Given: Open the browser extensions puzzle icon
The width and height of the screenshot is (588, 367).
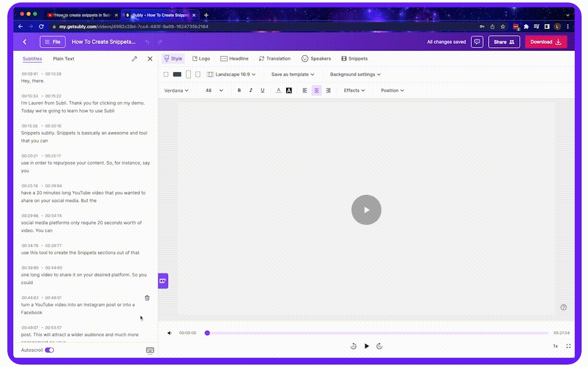Looking at the screenshot, I should 526,26.
